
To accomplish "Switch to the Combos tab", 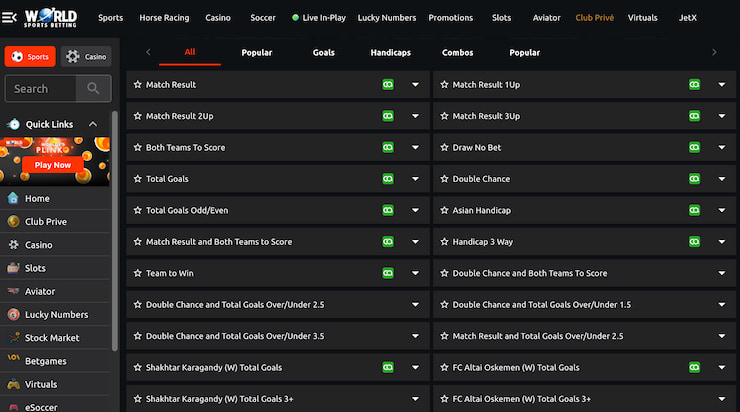I will [x=457, y=52].
